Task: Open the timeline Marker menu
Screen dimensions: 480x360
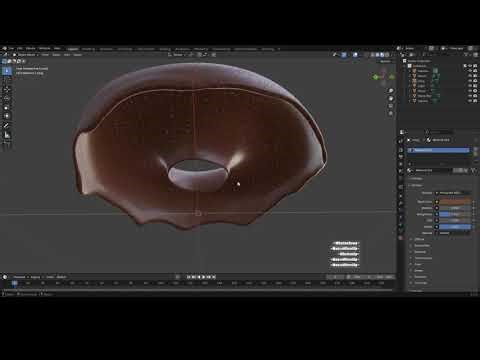Action: 61,277
